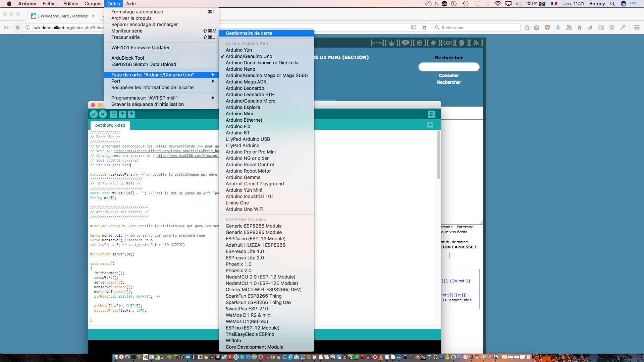Click the Consulter button
Viewport: 644px width, 362px height.
click(x=448, y=75)
